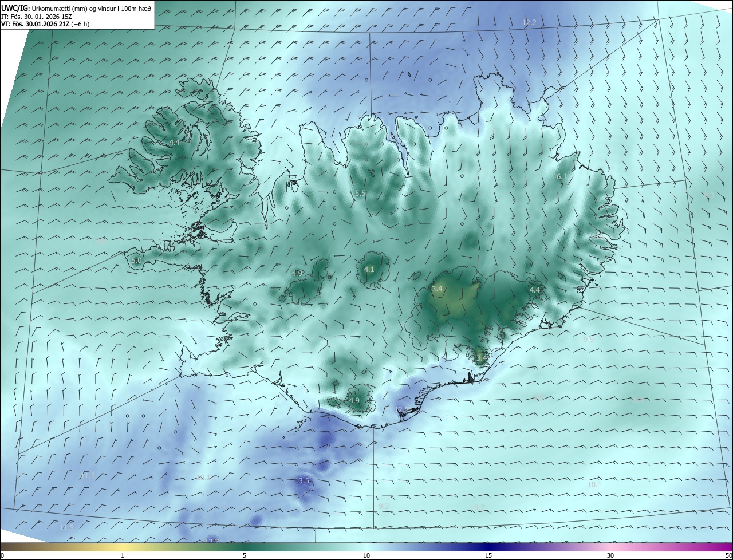Screen dimensions: 733x560
Task: Click the colorbar tick label 1
Action: pos(123,556)
